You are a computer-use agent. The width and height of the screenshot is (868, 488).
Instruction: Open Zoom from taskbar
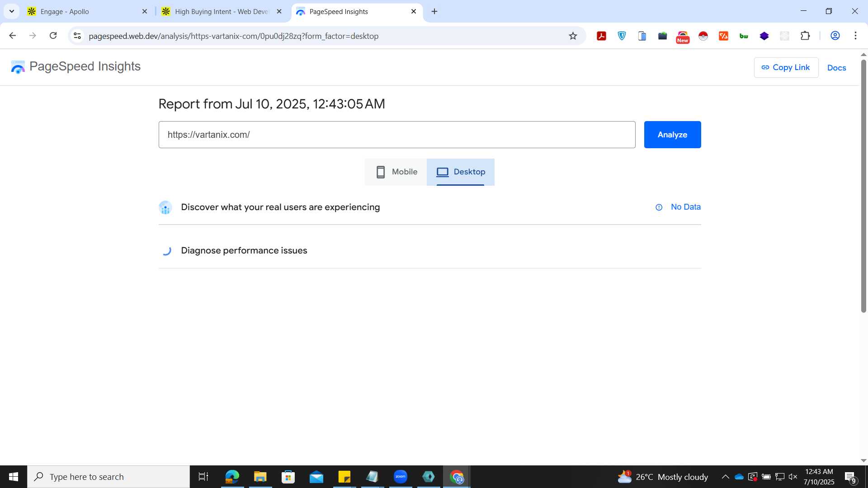401,477
